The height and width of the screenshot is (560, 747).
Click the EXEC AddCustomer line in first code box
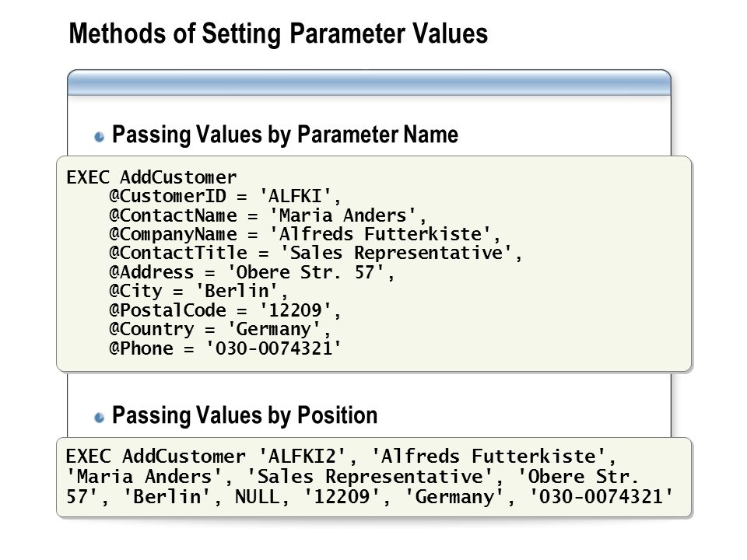[x=152, y=177]
